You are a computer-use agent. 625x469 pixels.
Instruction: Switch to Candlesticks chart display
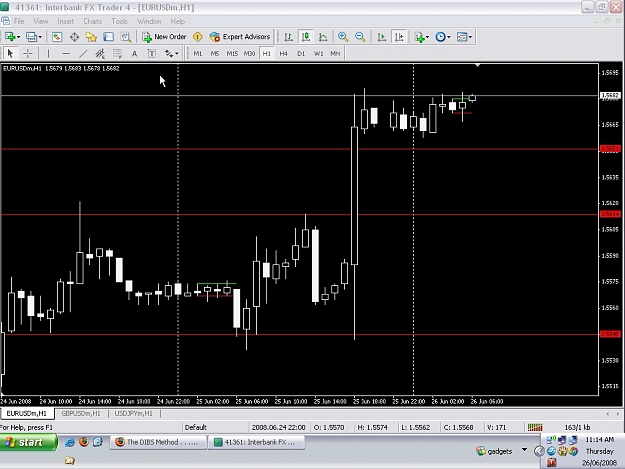click(x=306, y=37)
